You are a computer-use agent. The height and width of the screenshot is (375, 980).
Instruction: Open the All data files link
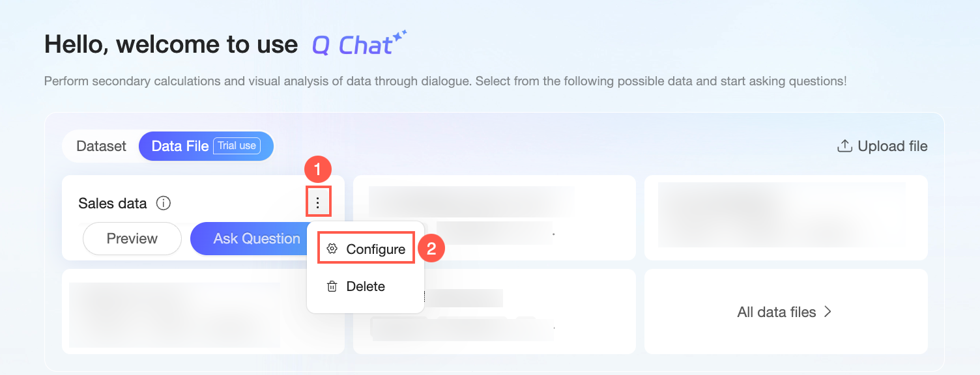pyautogui.click(x=777, y=312)
